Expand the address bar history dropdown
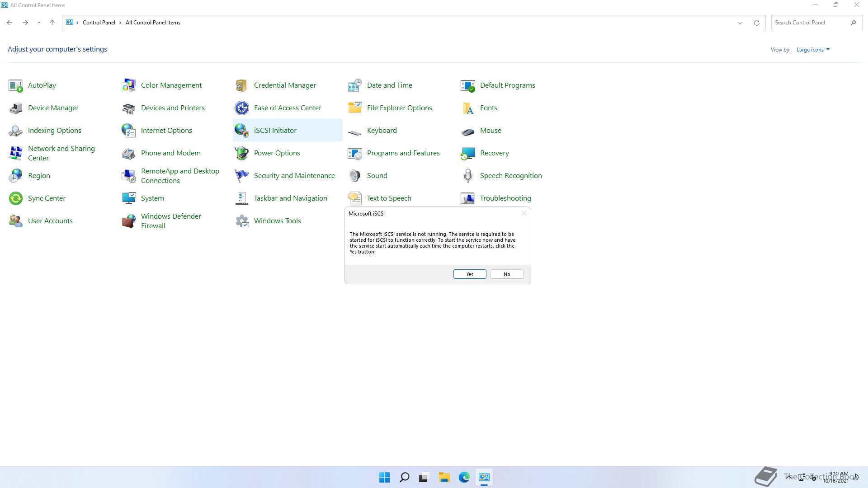This screenshot has height=488, width=868. 740,23
